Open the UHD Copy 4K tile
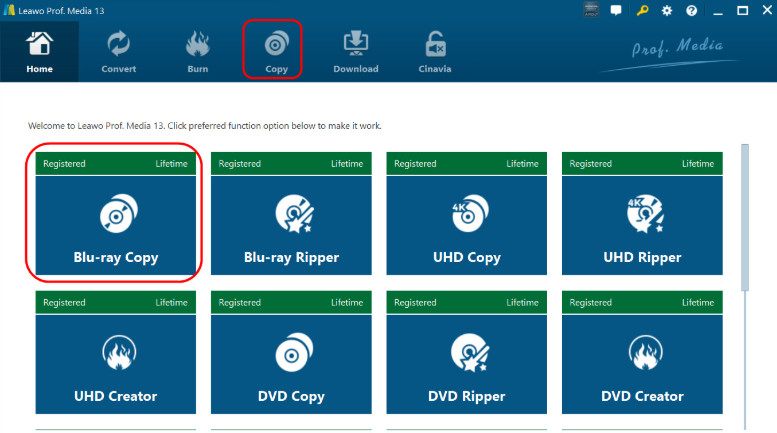Screen dimensions: 777x433 [466, 214]
